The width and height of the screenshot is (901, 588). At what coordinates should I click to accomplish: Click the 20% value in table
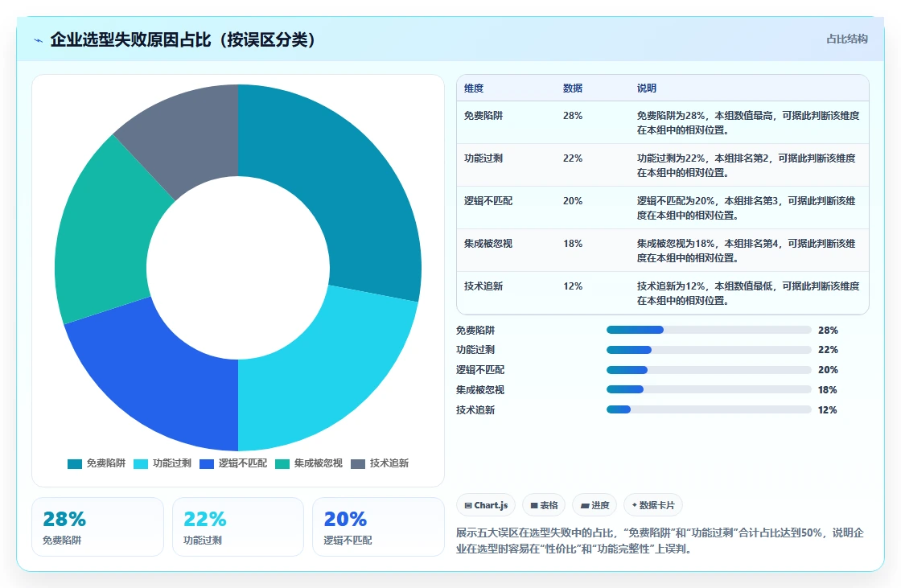click(x=572, y=200)
